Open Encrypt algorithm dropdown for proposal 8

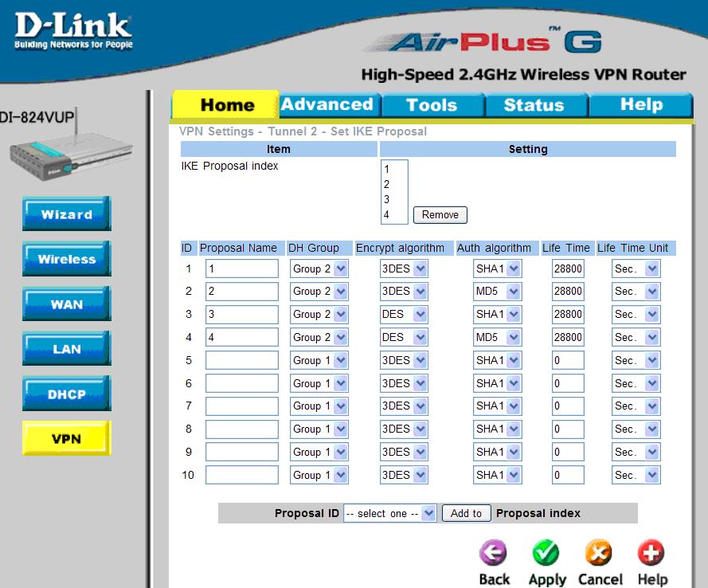pos(404,429)
